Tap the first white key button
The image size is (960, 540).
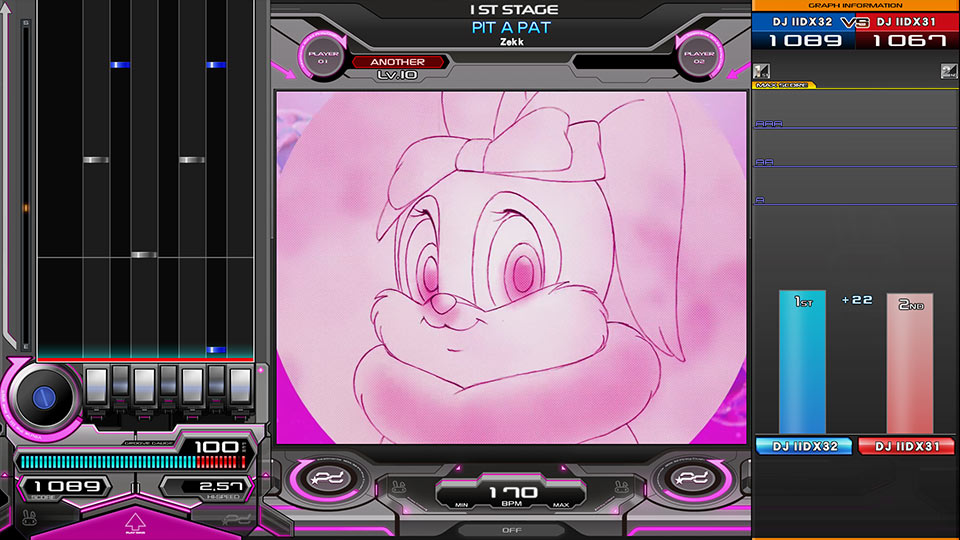click(96, 386)
